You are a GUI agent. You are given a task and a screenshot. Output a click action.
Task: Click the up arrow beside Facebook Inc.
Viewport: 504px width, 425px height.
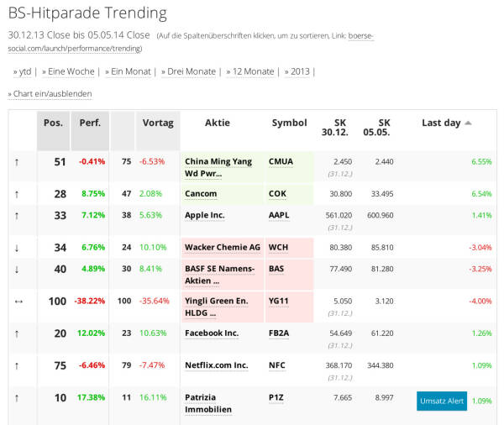[16, 333]
